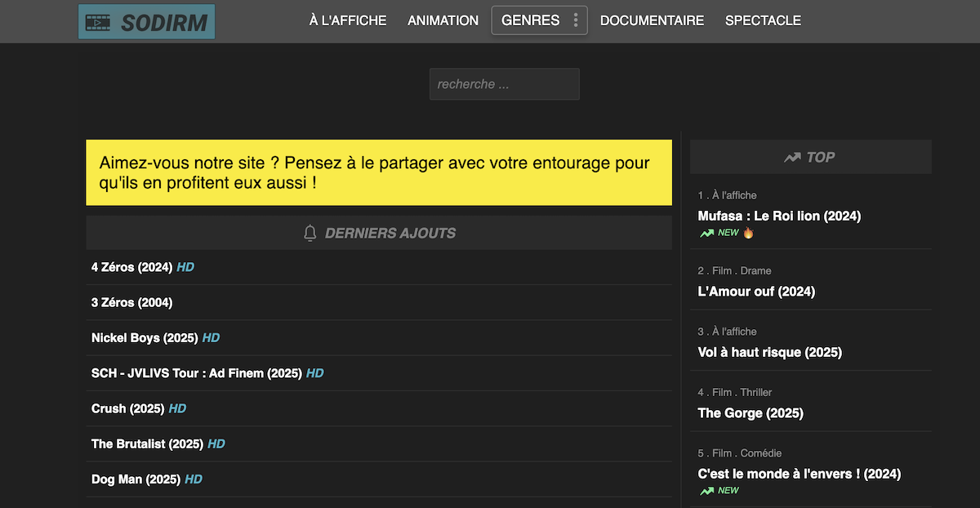Click into the recherche search field
Screen dimensions: 980x508
pyautogui.click(x=504, y=84)
